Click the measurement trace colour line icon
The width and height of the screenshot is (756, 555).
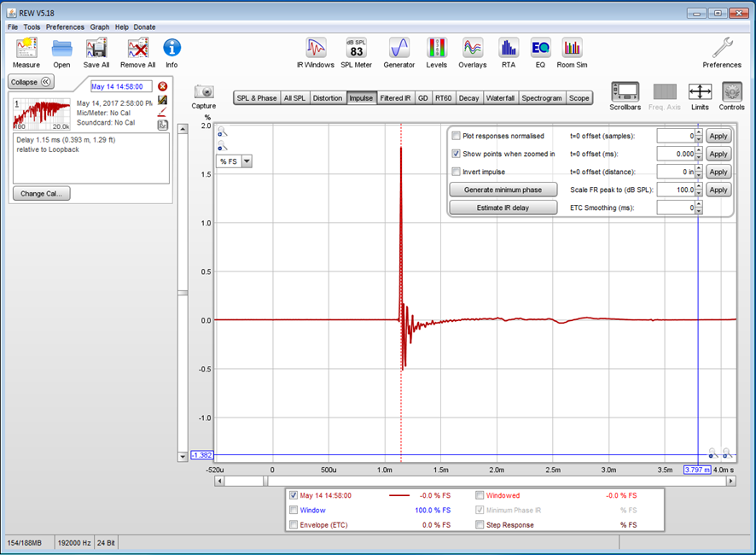click(162, 113)
